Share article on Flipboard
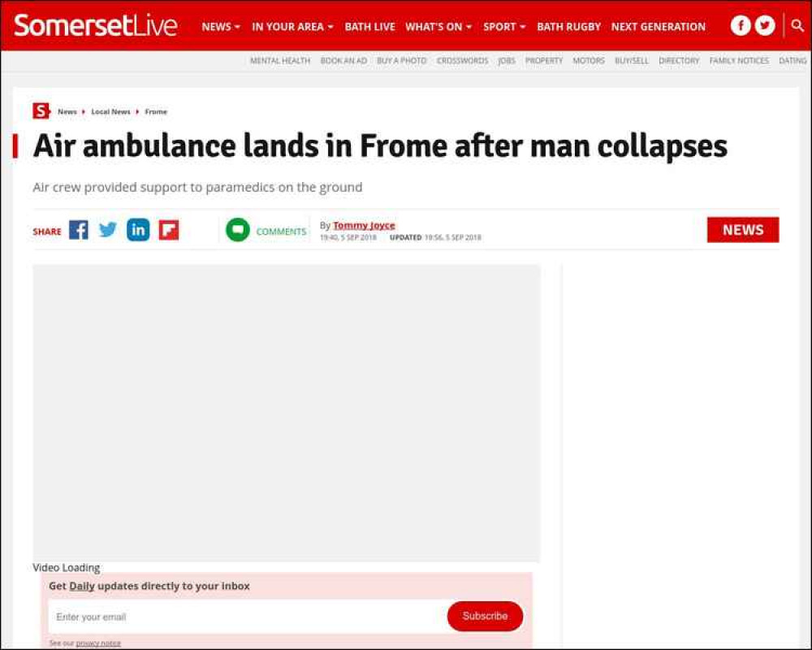This screenshot has height=650, width=812. pyautogui.click(x=169, y=230)
